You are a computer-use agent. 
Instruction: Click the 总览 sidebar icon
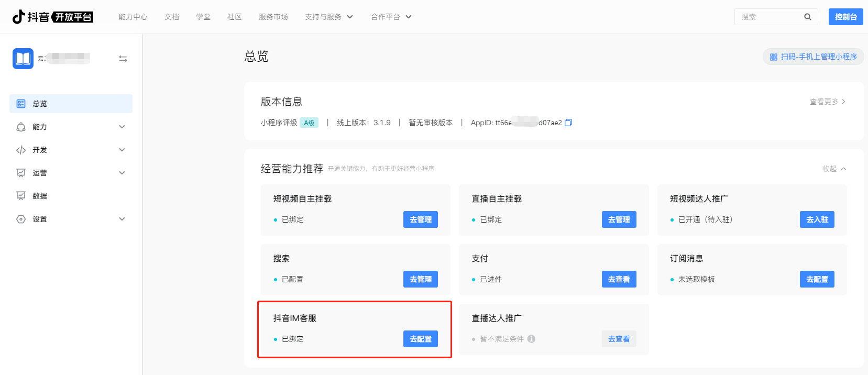click(21, 104)
